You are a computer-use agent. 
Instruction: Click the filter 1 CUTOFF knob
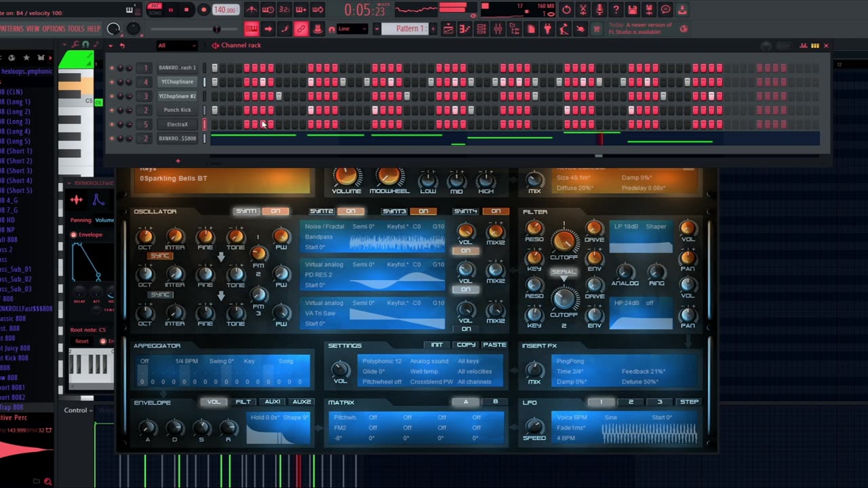[x=564, y=240]
